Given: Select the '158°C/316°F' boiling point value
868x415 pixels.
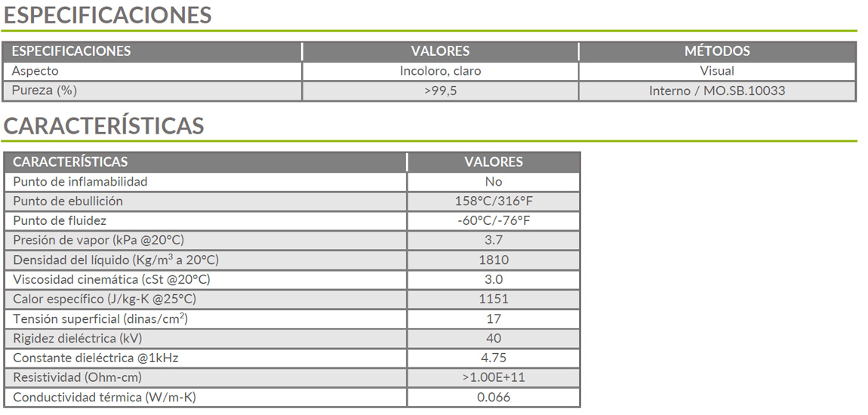Looking at the screenshot, I should [493, 201].
